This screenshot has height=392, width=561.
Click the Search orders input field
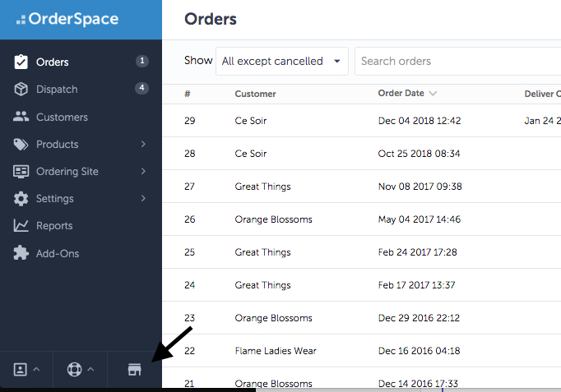point(457,61)
